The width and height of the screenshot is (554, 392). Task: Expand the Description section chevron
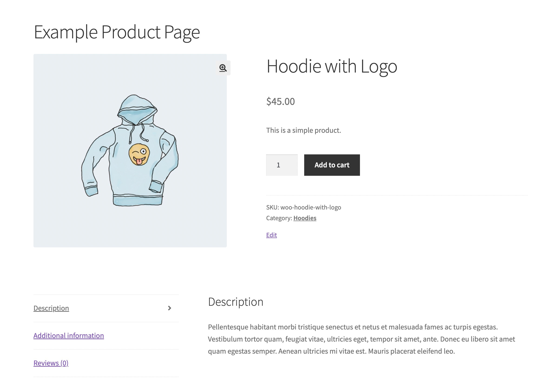point(170,308)
